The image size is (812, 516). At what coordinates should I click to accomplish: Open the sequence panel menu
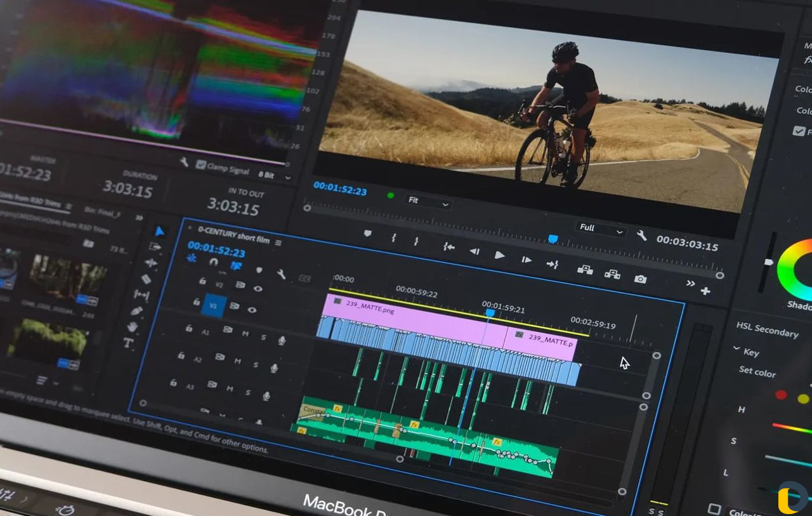tap(278, 242)
